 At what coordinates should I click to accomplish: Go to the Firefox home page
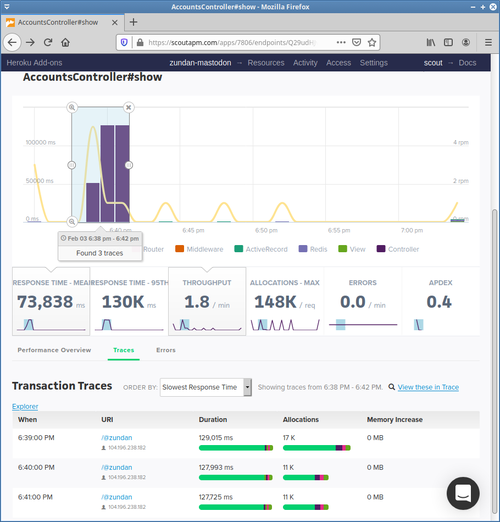tap(65, 42)
